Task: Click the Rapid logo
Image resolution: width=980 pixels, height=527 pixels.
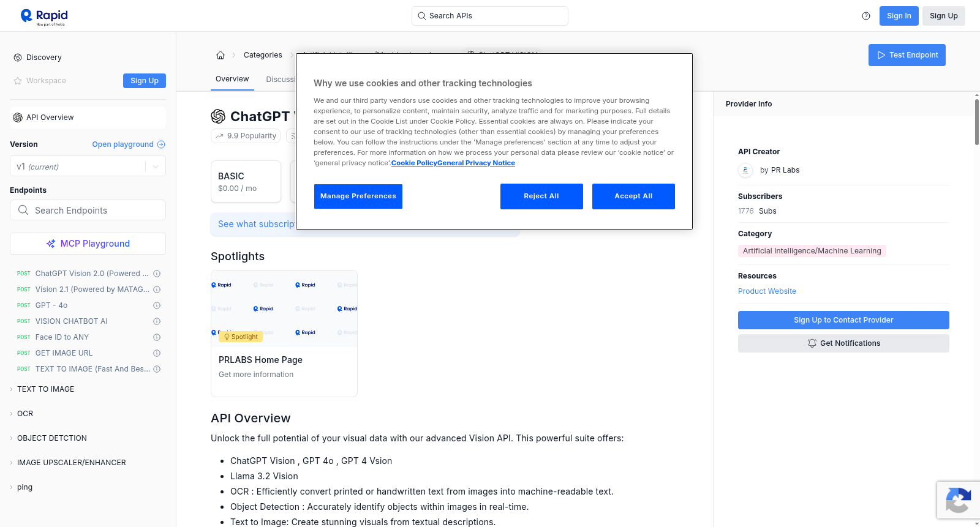Action: (x=44, y=17)
